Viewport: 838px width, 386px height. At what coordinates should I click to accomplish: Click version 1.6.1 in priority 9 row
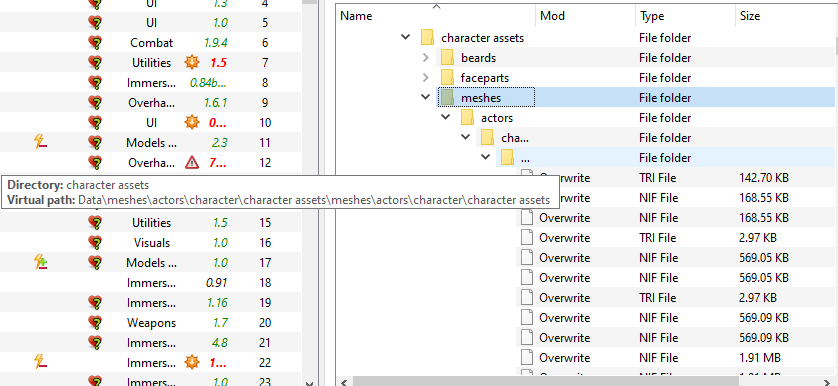point(215,103)
